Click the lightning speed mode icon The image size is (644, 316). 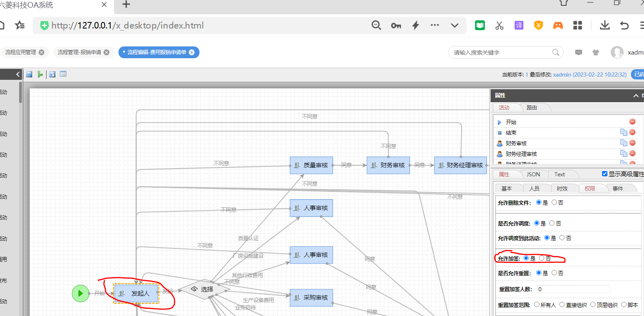[416, 25]
